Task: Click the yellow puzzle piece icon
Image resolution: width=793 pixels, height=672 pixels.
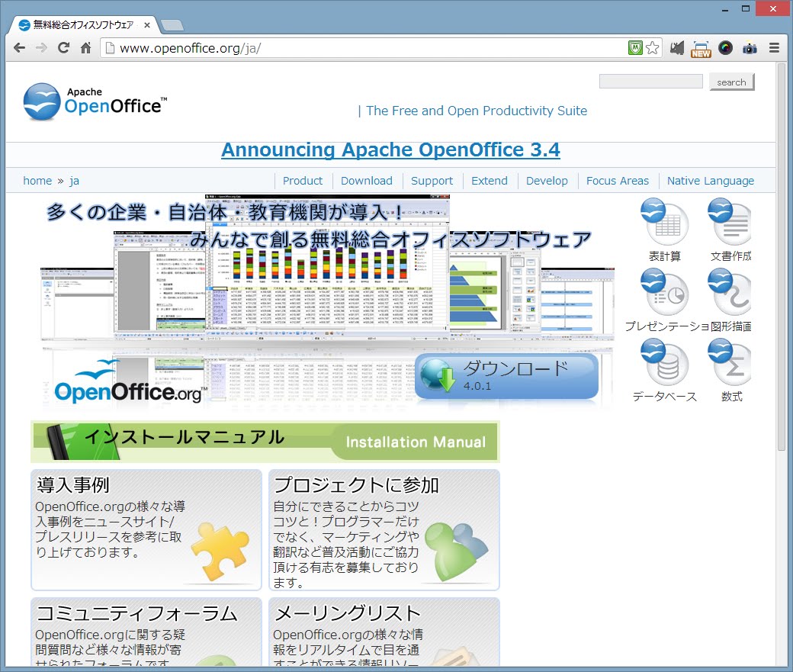Action: click(x=220, y=551)
